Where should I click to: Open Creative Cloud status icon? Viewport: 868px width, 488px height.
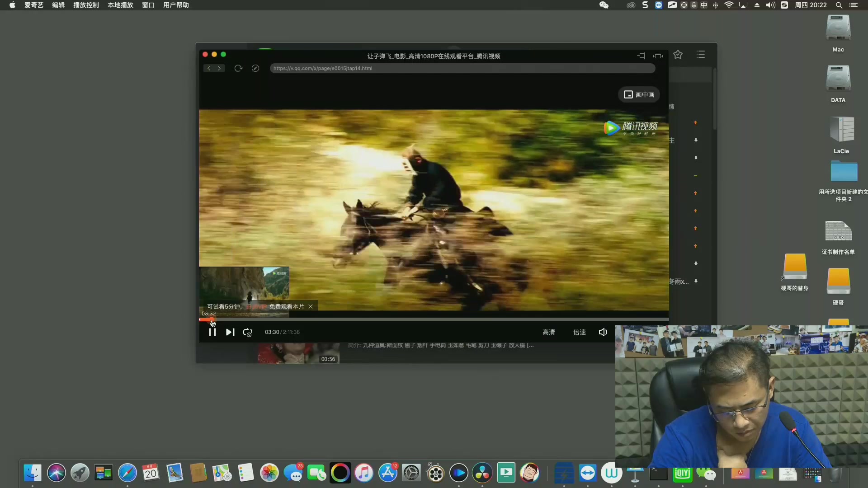631,5
